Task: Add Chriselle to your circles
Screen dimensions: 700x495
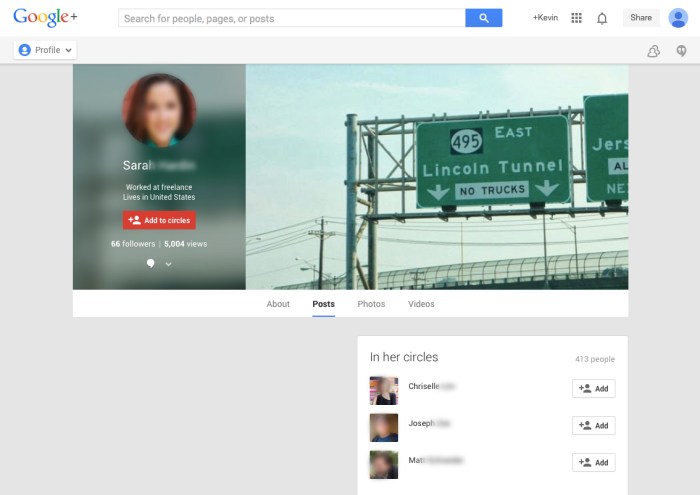Action: click(x=593, y=389)
